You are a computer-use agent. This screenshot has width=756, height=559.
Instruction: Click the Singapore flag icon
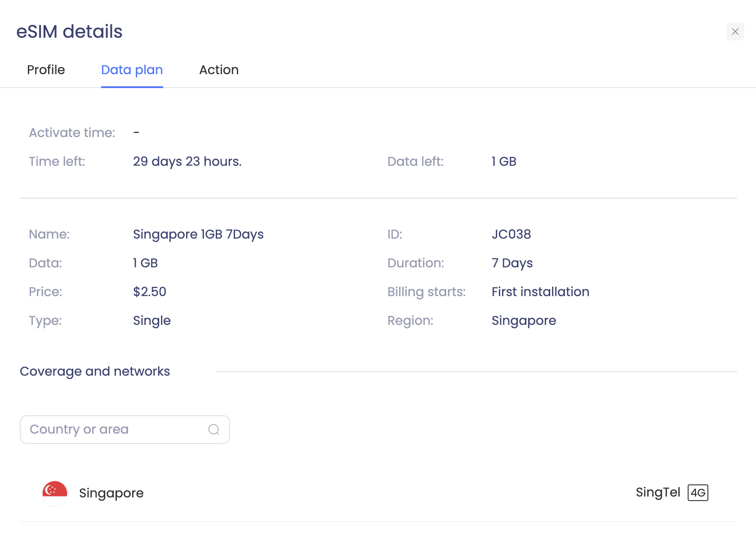tap(55, 493)
